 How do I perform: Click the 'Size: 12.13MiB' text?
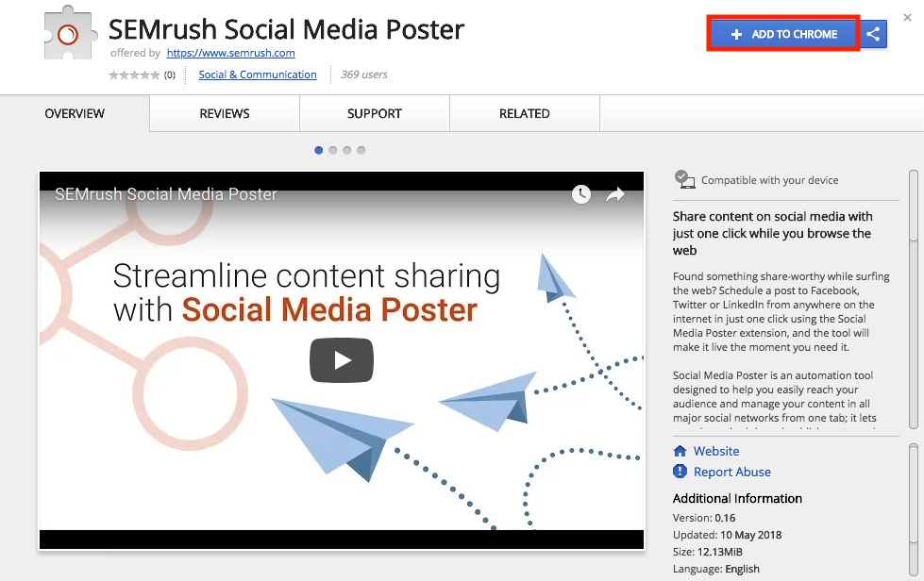(708, 552)
